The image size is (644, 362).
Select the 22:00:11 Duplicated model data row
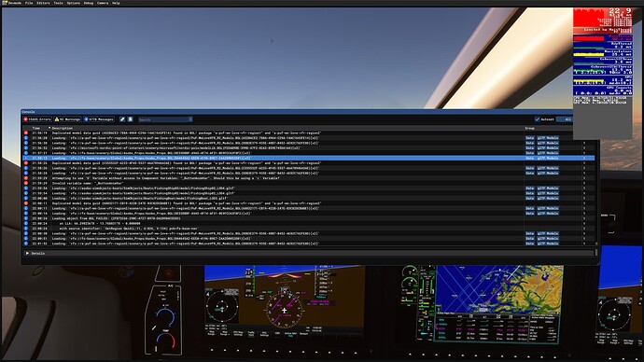pyautogui.click(x=308, y=203)
